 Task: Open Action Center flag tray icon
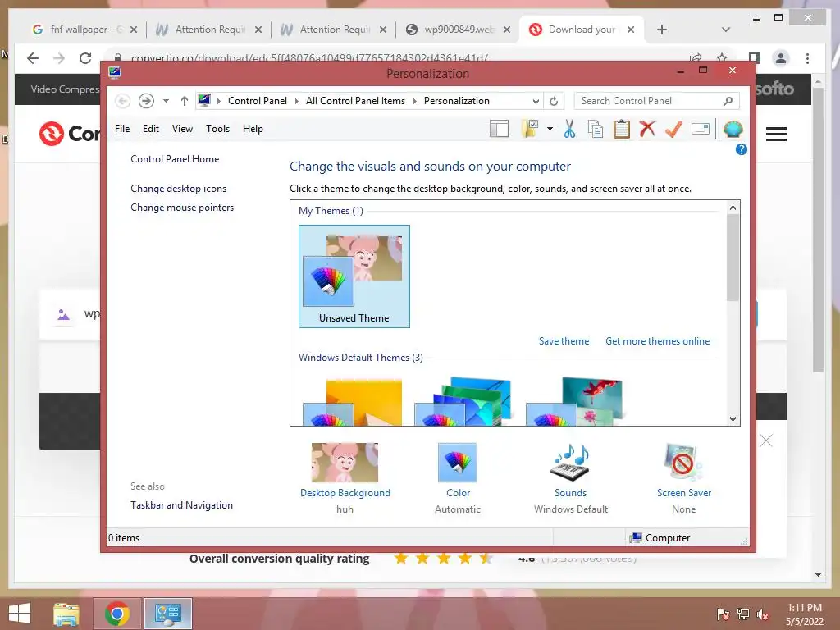click(724, 614)
